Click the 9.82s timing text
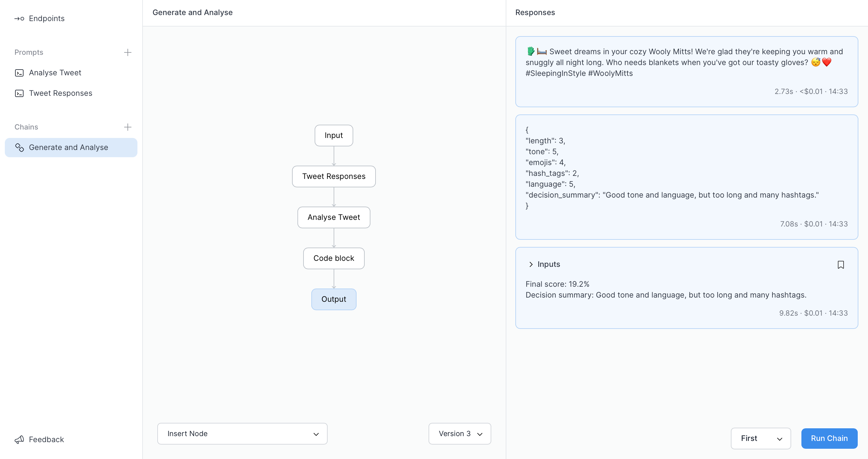The width and height of the screenshot is (868, 459). [788, 313]
